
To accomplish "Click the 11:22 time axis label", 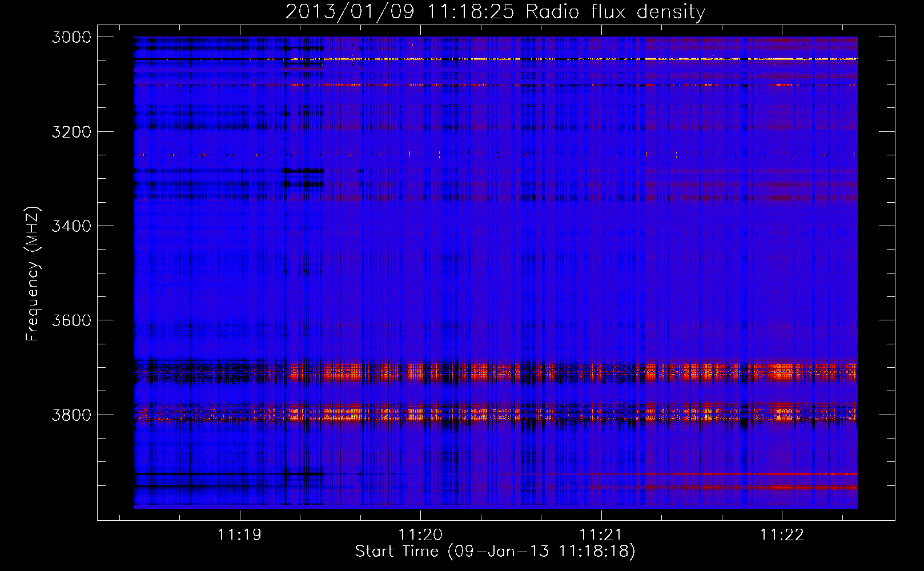I will (782, 535).
